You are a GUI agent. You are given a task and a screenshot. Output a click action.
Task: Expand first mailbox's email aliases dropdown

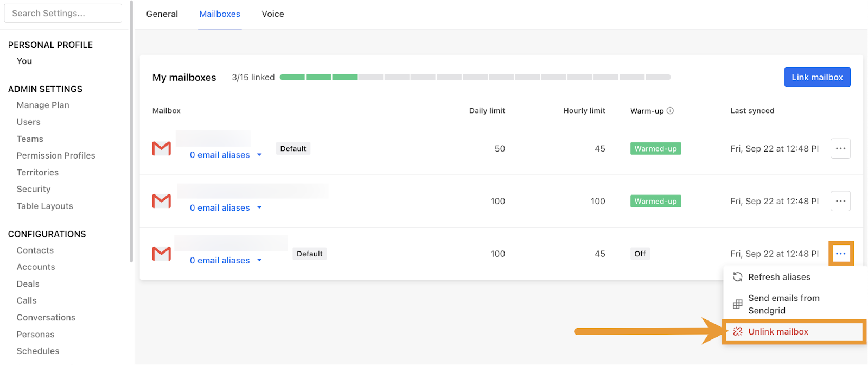click(259, 155)
